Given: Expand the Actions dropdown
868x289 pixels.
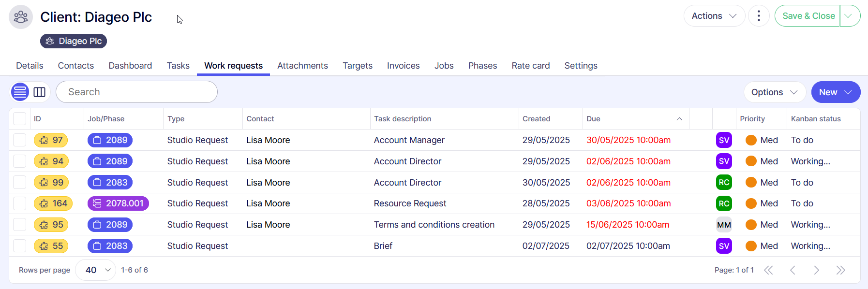Looking at the screenshot, I should click(x=714, y=16).
